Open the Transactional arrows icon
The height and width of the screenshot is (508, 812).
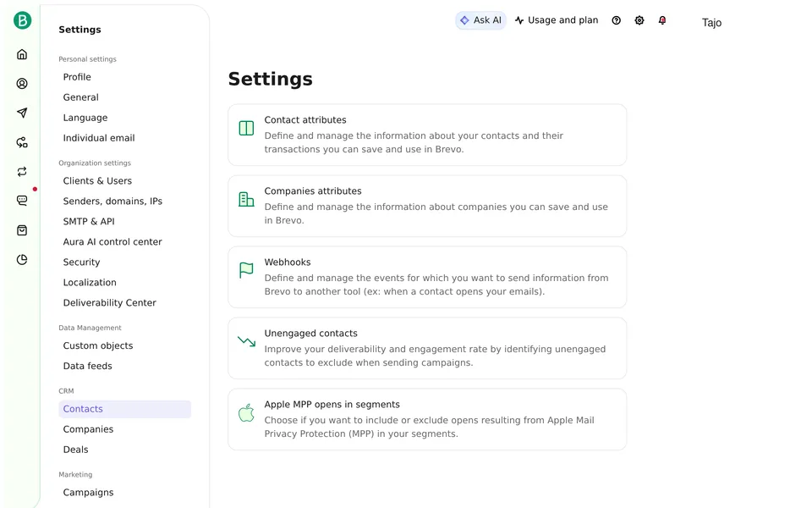(x=22, y=172)
